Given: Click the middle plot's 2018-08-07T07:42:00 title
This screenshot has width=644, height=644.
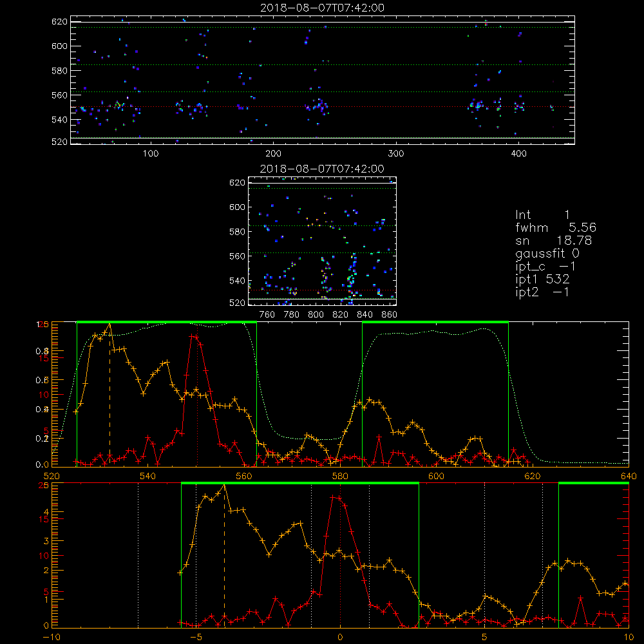Looking at the screenshot, I should (322, 169).
